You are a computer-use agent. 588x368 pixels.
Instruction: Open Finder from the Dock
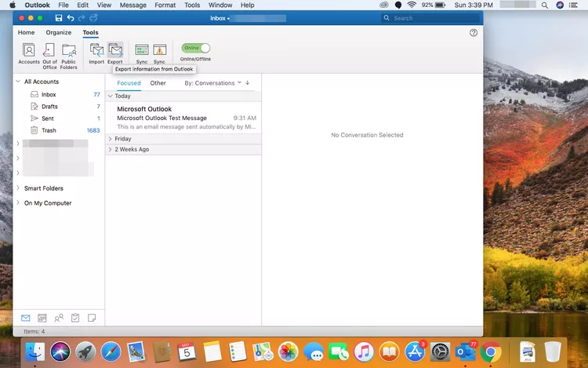coord(34,352)
